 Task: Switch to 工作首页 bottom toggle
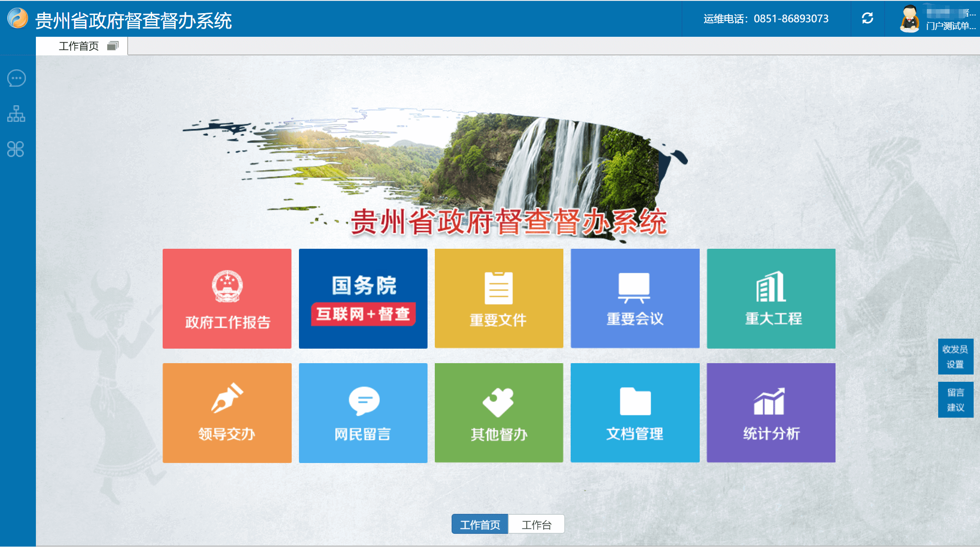coord(480,524)
